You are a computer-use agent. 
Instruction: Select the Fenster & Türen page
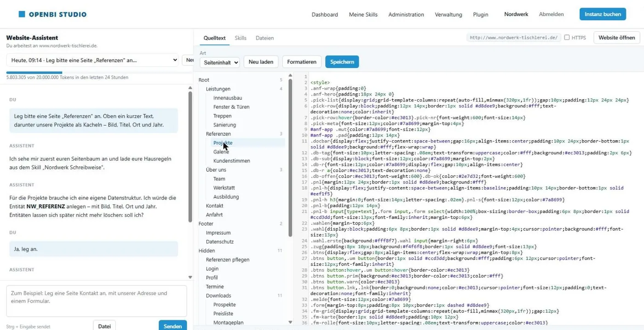pyautogui.click(x=231, y=107)
